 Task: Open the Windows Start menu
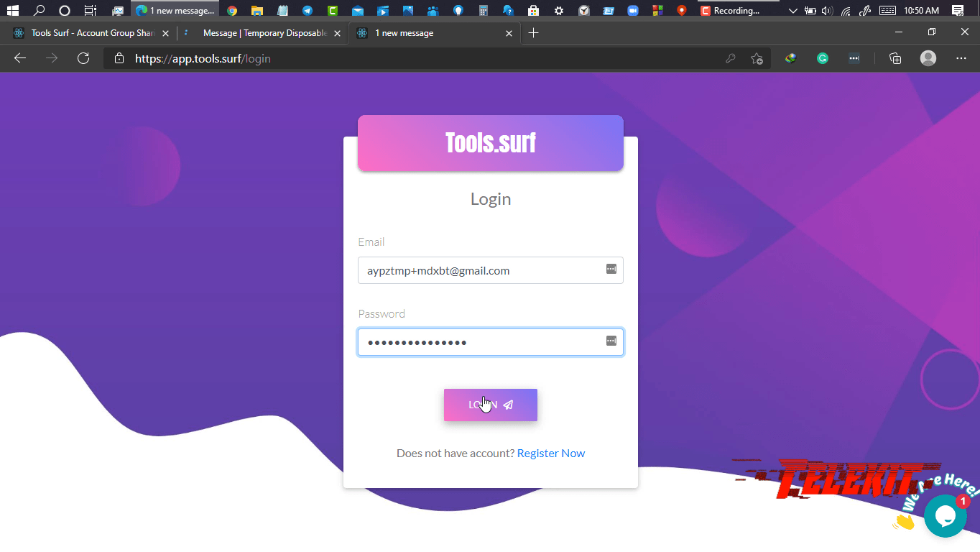tap(12, 11)
